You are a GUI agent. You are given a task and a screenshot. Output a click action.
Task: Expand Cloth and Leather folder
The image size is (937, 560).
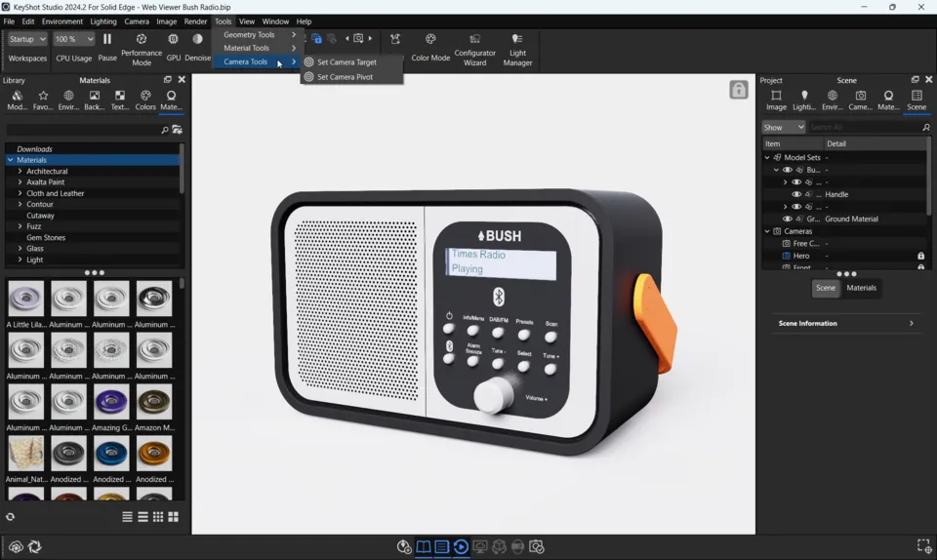[20, 193]
